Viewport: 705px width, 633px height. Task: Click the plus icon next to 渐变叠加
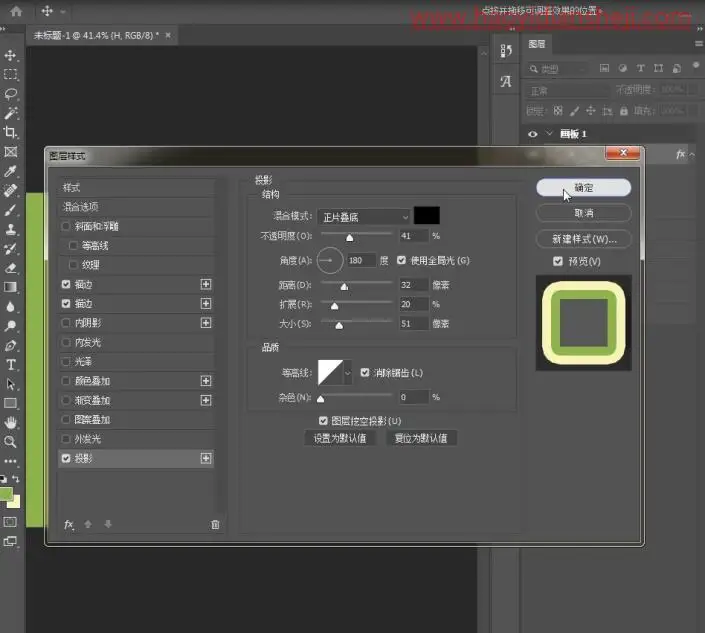206,400
